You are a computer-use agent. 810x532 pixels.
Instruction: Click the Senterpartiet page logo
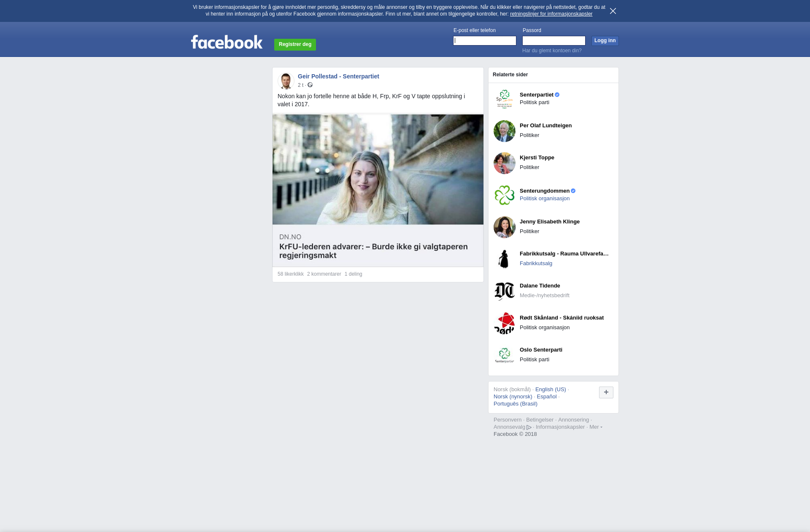coord(505,99)
